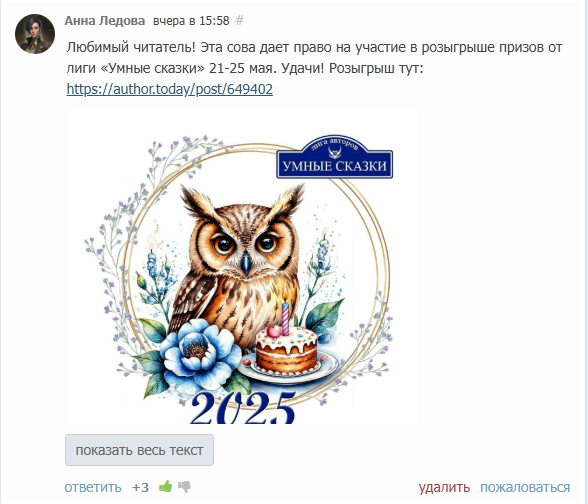The image size is (588, 504).
Task: Click the blue УМНЫЕ СКАЗКИ badge in image
Action: [334, 165]
